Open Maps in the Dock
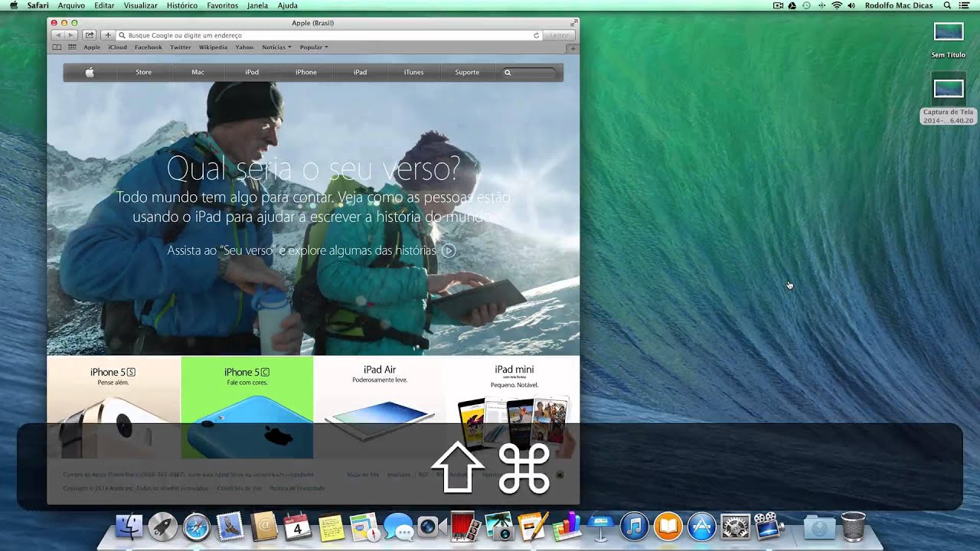This screenshot has width=980, height=551. pyautogui.click(x=365, y=527)
